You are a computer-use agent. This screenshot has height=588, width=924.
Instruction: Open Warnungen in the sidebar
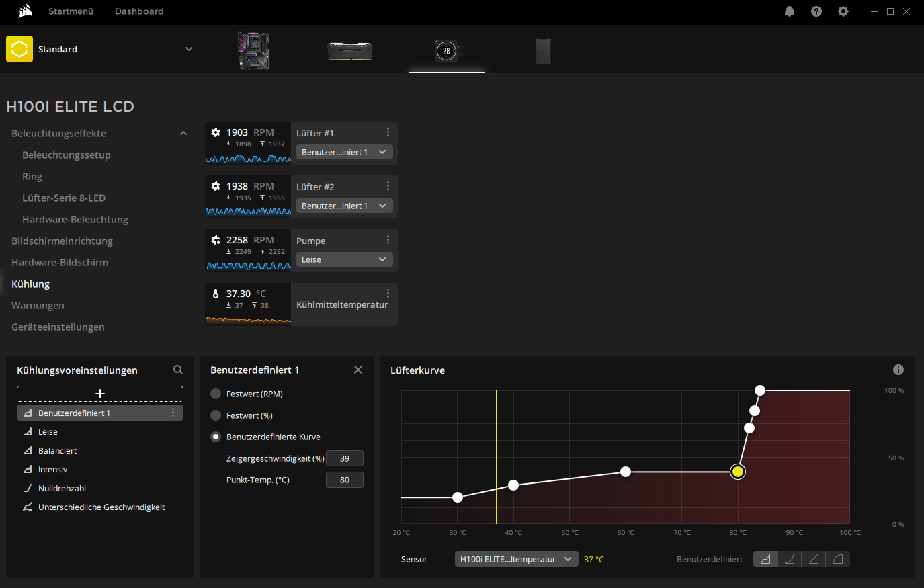[38, 306]
